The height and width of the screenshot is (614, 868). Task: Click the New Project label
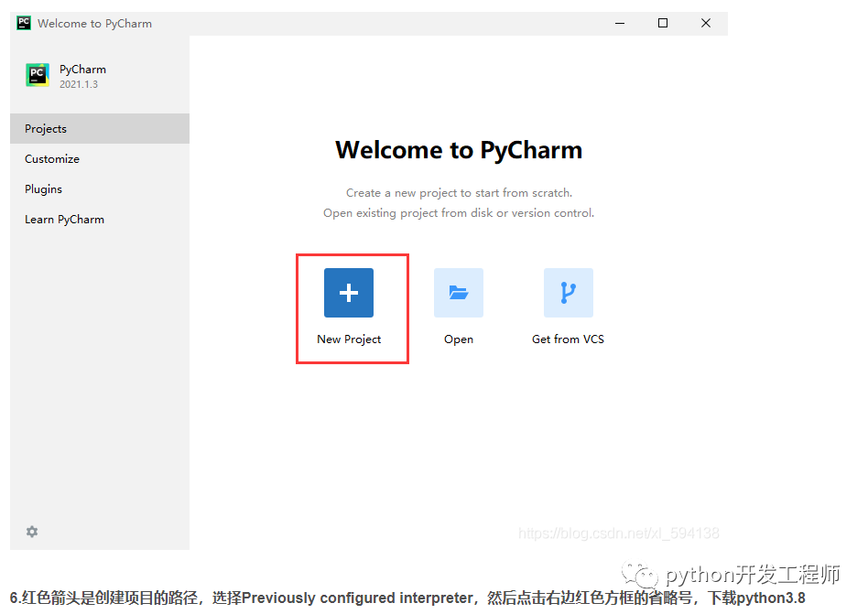(x=349, y=339)
